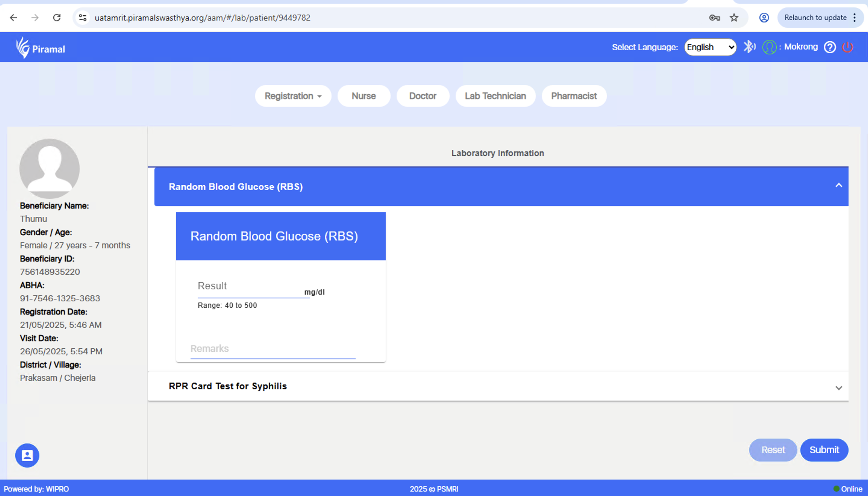Reload the page with the refresh icon
Image resolution: width=868 pixels, height=496 pixels.
[x=57, y=17]
